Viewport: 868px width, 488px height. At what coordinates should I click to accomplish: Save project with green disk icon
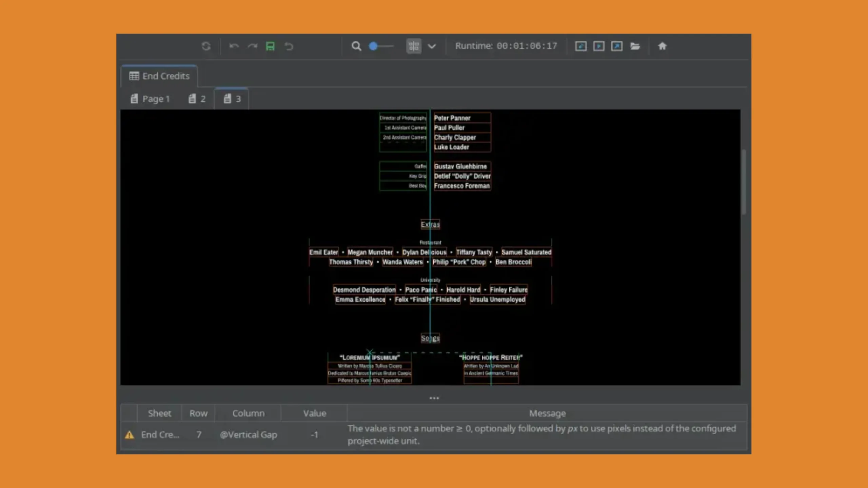tap(270, 46)
